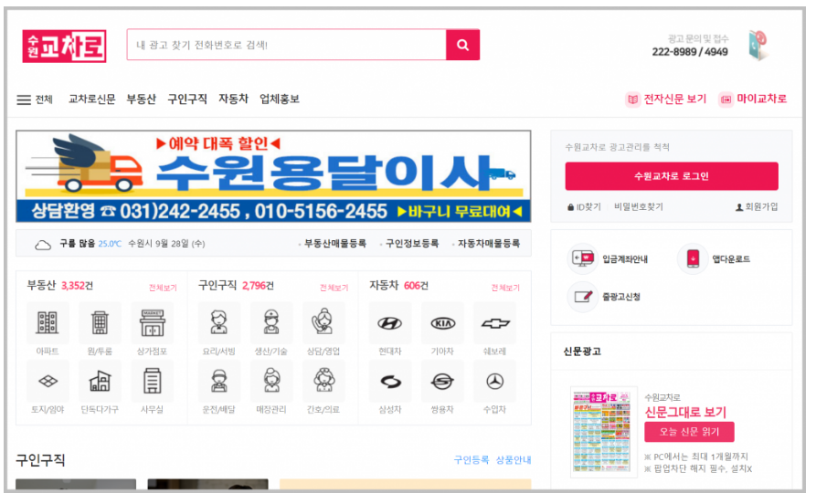The width and height of the screenshot is (816, 504).
Task: Click the cloud weather icon
Action: (x=43, y=245)
